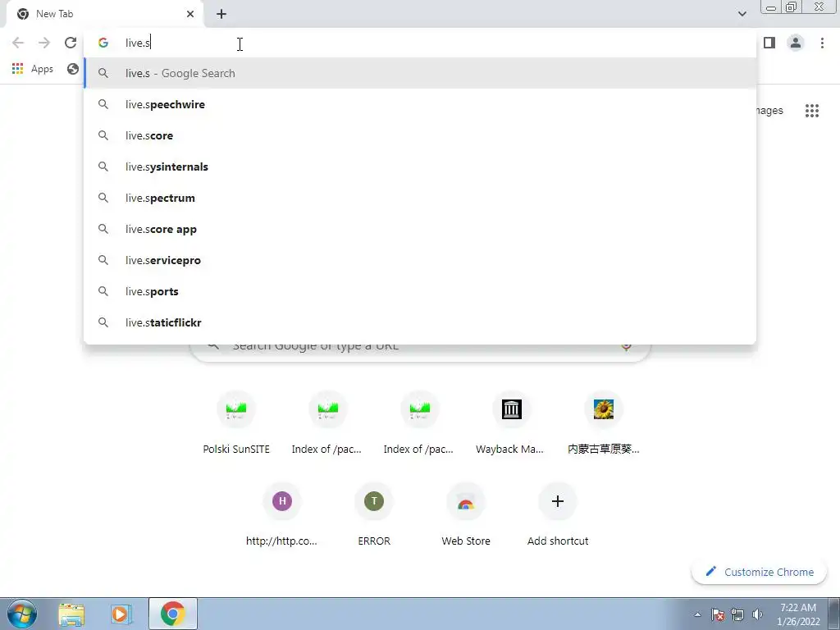The width and height of the screenshot is (840, 630).
Task: Click the browser Reload button
Action: coord(71,43)
